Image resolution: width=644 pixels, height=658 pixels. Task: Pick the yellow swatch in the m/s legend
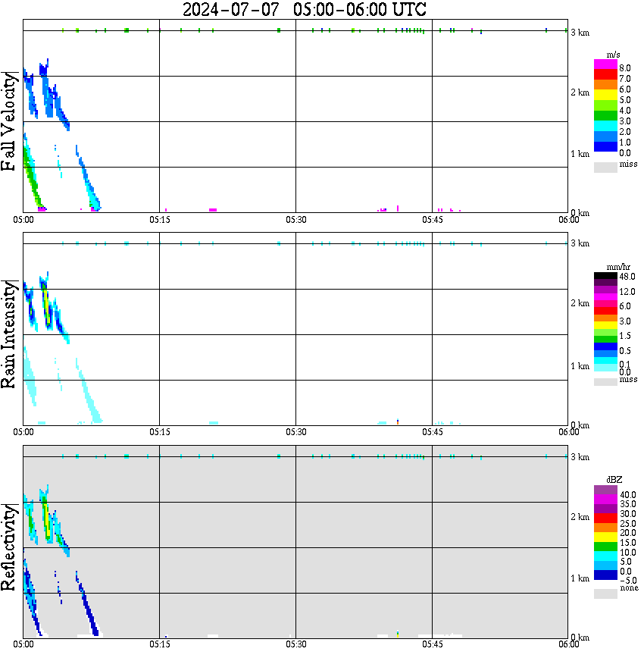pyautogui.click(x=605, y=96)
